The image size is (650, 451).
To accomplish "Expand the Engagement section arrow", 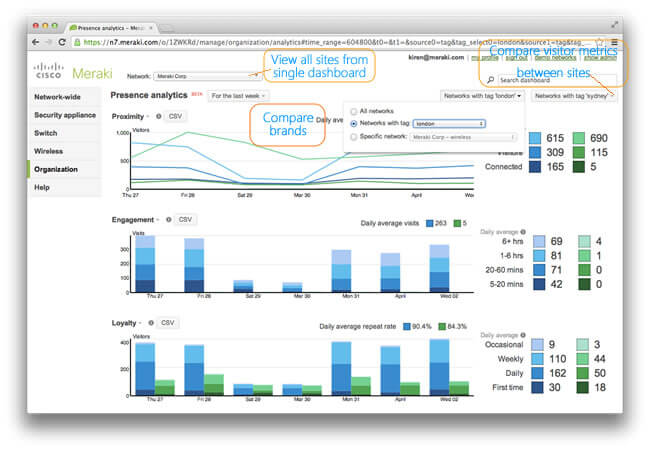I will click(x=158, y=220).
